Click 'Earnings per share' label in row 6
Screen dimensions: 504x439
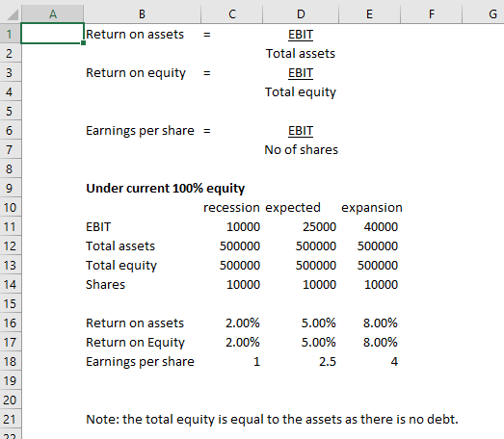point(140,131)
